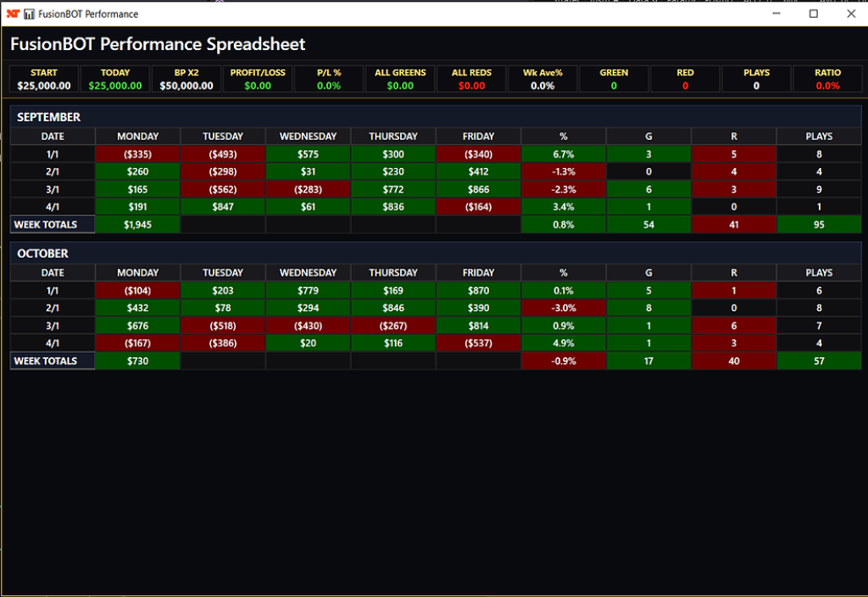Close the FusionBOT Performance window
Image resolution: width=868 pixels, height=597 pixels.
tap(851, 14)
